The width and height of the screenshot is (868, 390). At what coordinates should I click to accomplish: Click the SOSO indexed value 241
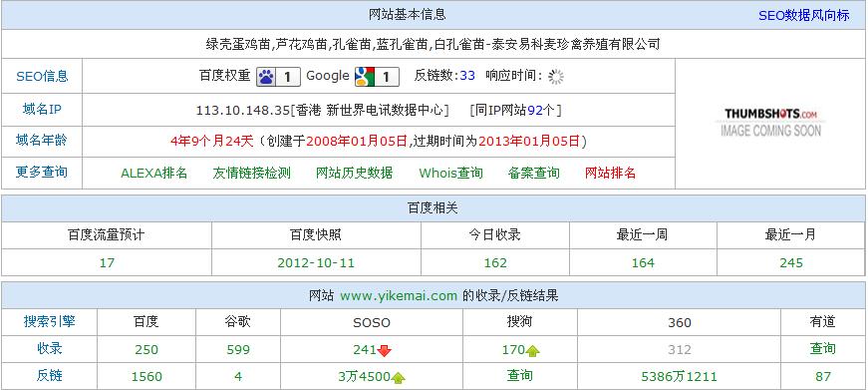pyautogui.click(x=365, y=350)
